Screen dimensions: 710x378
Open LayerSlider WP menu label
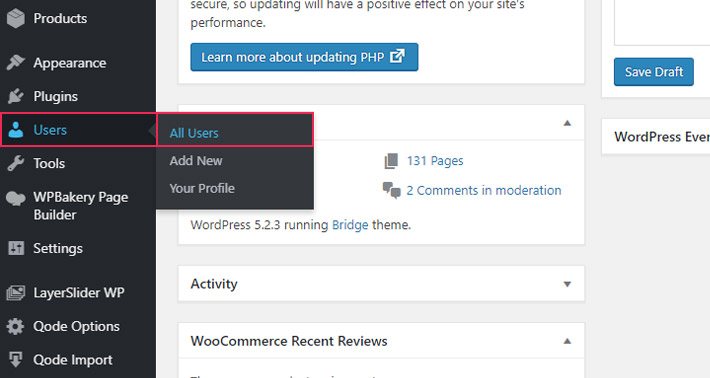coord(79,293)
